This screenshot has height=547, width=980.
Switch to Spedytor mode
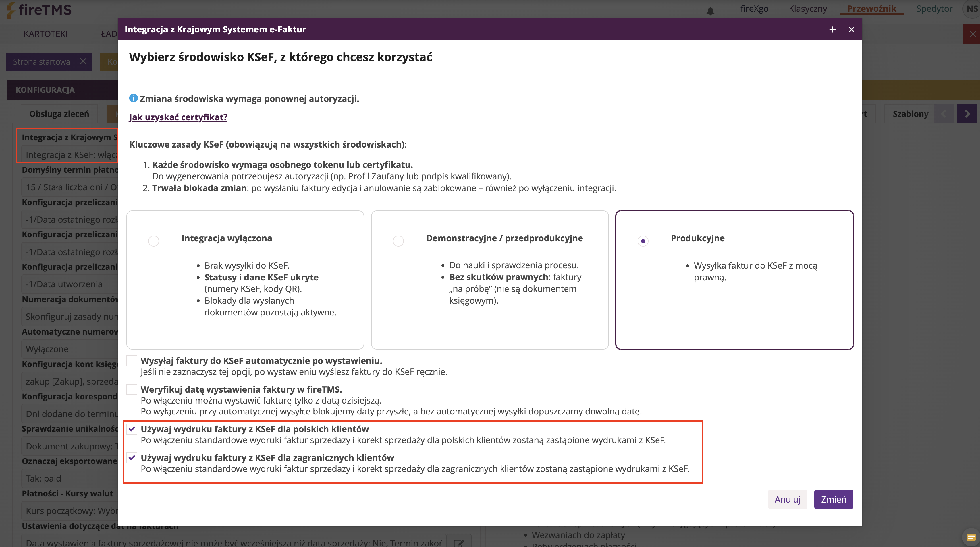(x=934, y=8)
